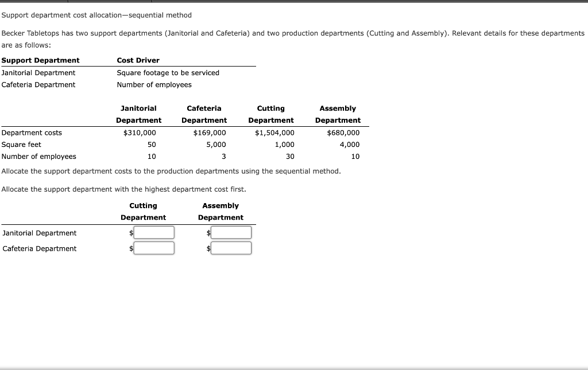The image size is (588, 370).
Task: Click the Number of employees row label
Action: coord(38,156)
